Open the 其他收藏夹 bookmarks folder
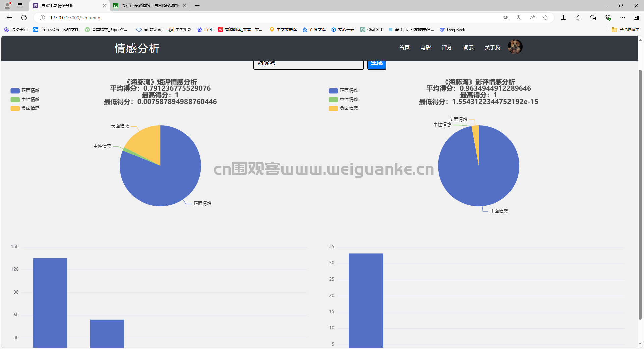The width and height of the screenshot is (644, 349). [626, 30]
